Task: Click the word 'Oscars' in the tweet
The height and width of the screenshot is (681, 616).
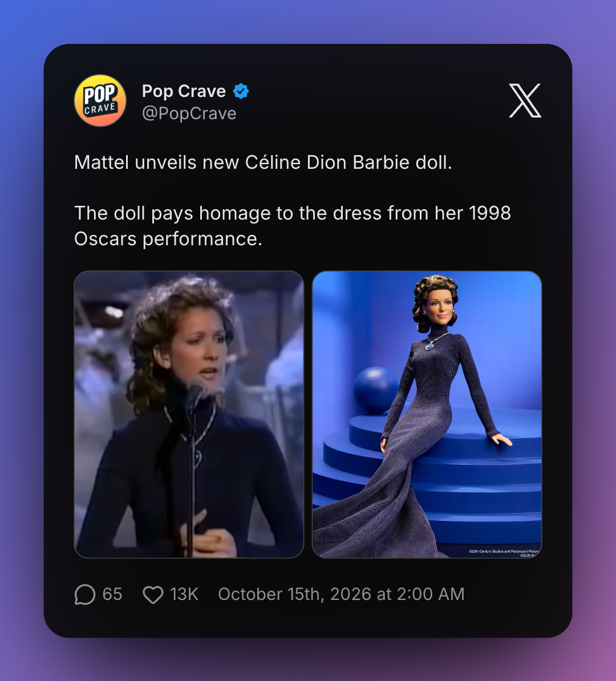Action: click(106, 239)
